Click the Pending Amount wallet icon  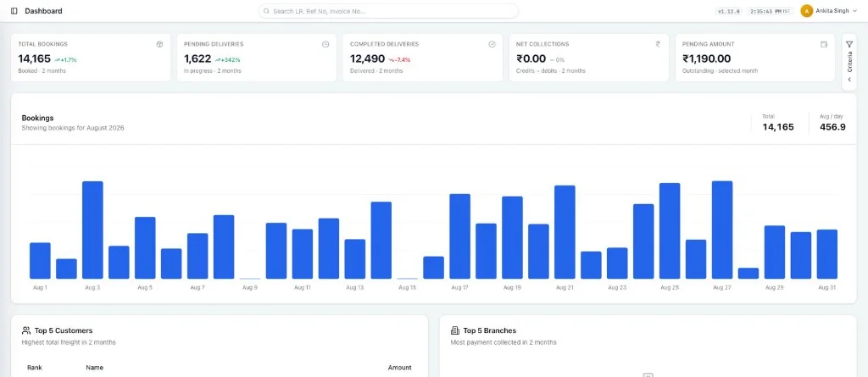point(824,44)
